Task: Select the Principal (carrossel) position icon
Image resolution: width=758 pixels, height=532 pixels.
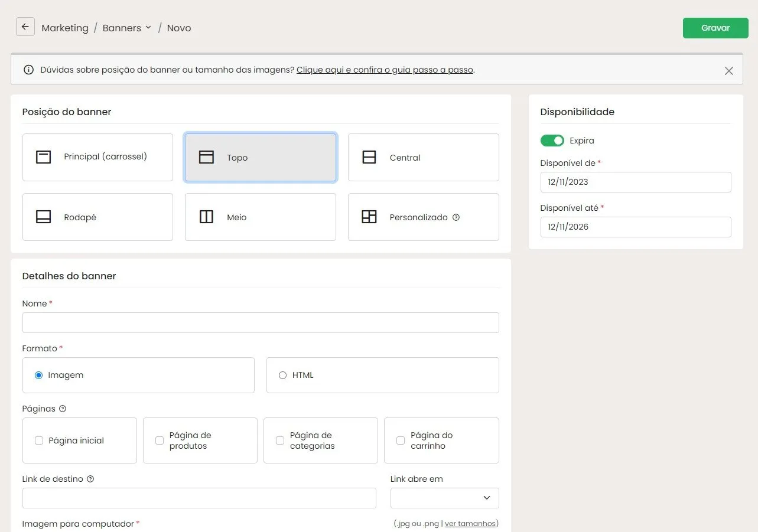Action: tap(43, 157)
